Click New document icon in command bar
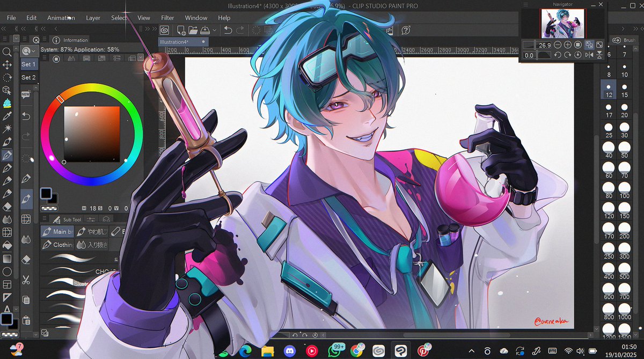Viewport: 644px width, 359px height. click(x=181, y=31)
